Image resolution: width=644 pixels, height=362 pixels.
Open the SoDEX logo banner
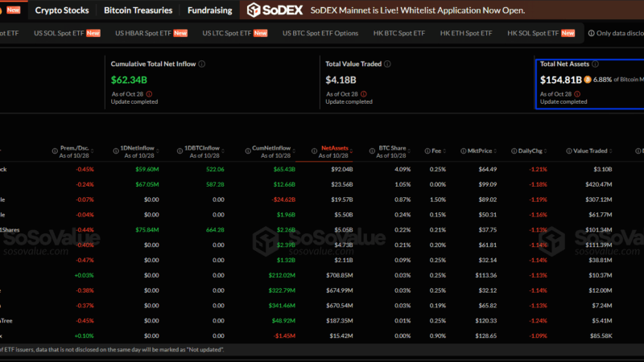[275, 10]
